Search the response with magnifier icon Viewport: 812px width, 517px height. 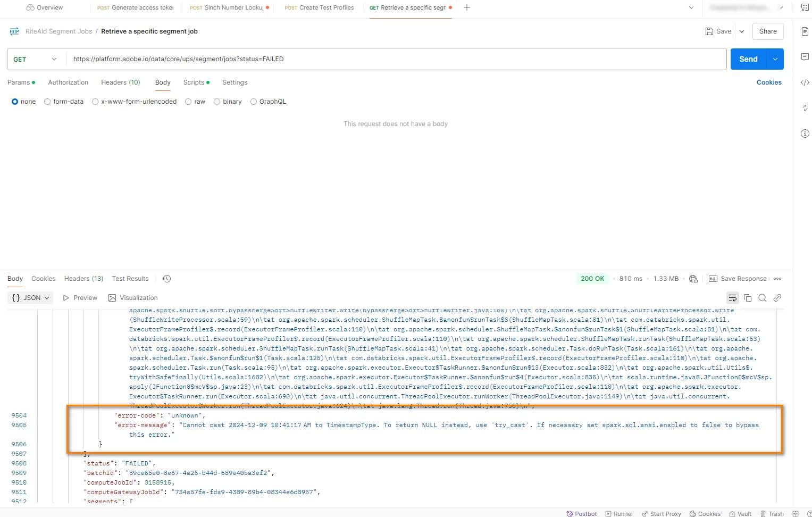[763, 298]
